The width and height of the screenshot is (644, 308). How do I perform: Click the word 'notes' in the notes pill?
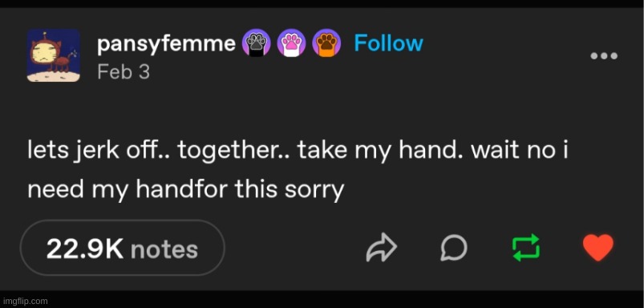(164, 249)
